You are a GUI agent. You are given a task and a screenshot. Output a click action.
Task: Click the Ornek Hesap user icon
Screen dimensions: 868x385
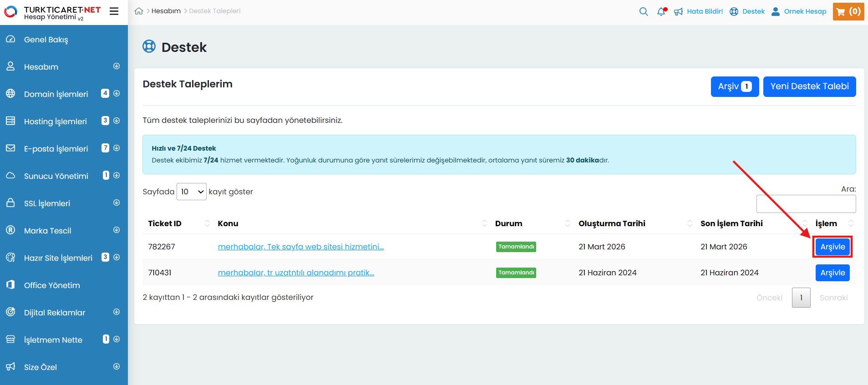(776, 11)
